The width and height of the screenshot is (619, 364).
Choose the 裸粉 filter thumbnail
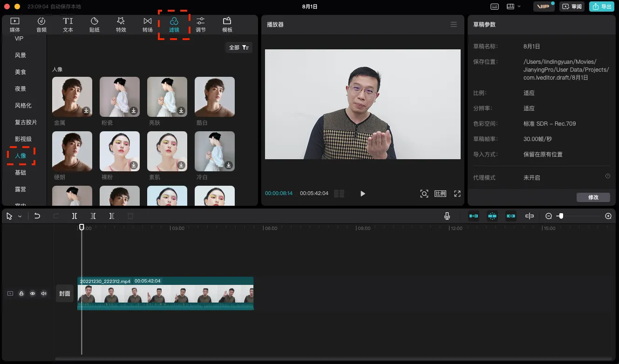pos(120,151)
